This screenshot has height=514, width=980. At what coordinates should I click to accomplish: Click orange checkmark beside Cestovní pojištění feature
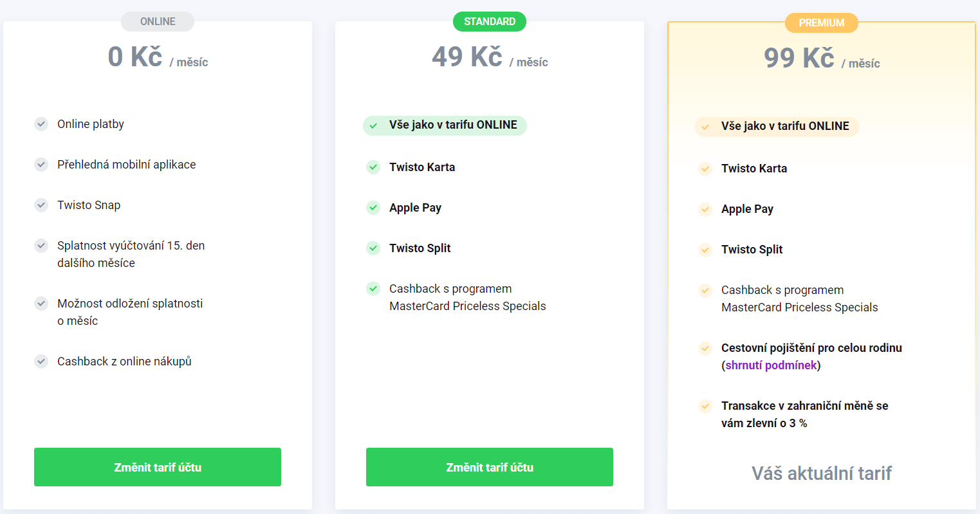pos(705,349)
